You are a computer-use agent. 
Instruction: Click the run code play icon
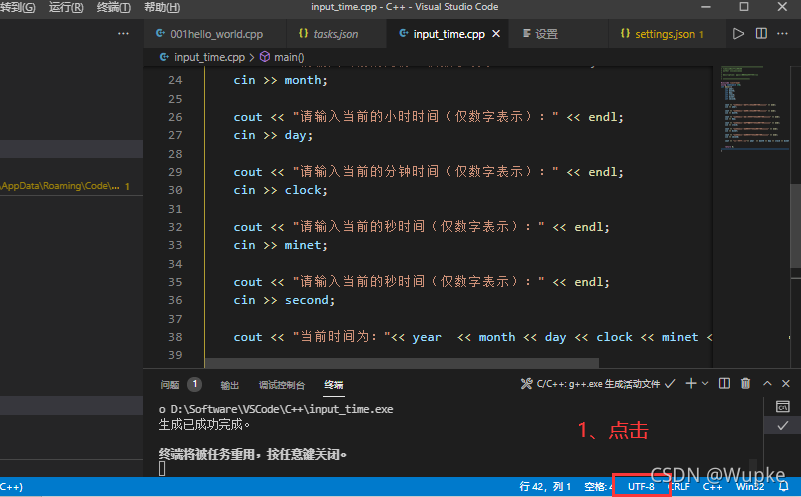tap(738, 34)
